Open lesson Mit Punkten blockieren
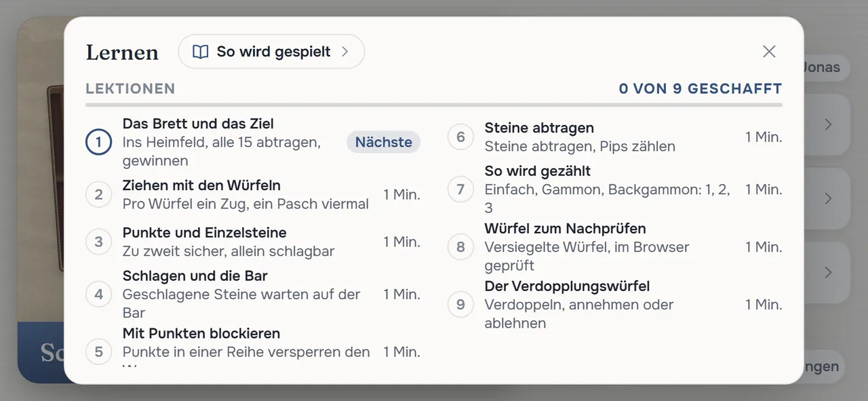The image size is (868, 401). 253,347
